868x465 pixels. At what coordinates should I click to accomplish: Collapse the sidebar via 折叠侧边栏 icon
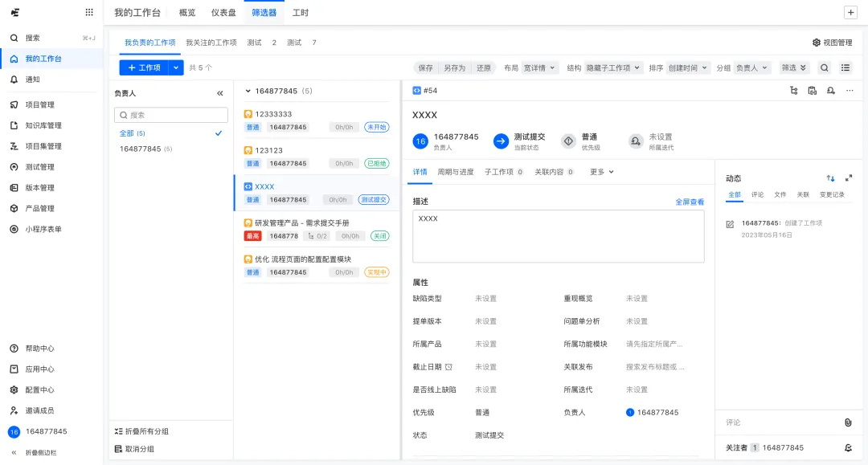[x=14, y=454]
